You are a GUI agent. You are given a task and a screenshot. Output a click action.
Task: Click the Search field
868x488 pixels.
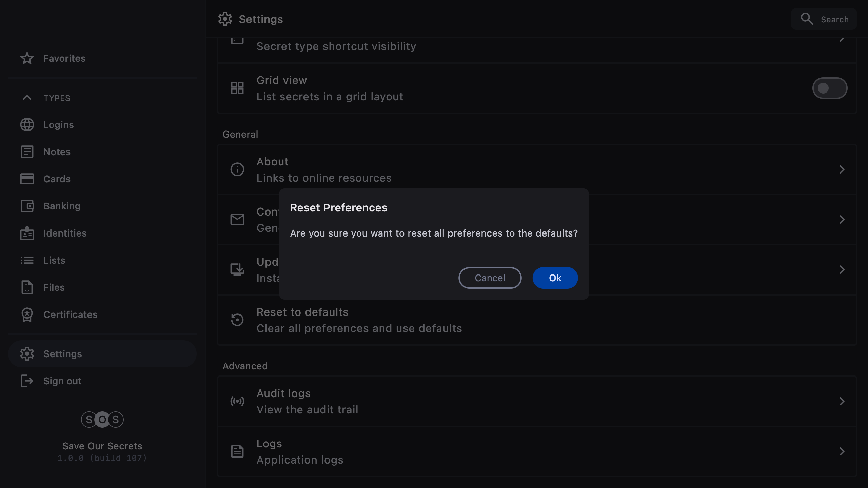click(824, 19)
